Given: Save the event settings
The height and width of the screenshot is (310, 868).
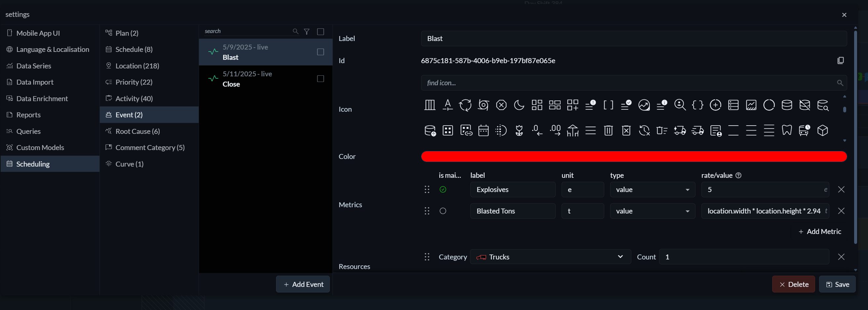Looking at the screenshot, I should tap(837, 284).
